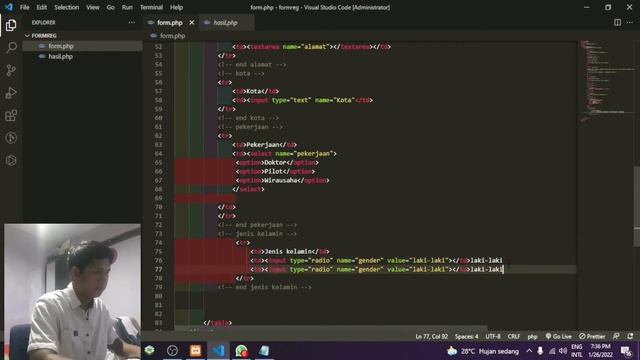640x360 pixels.
Task: Open the taskbar clock showing 7:36 PM
Action: pos(600,351)
